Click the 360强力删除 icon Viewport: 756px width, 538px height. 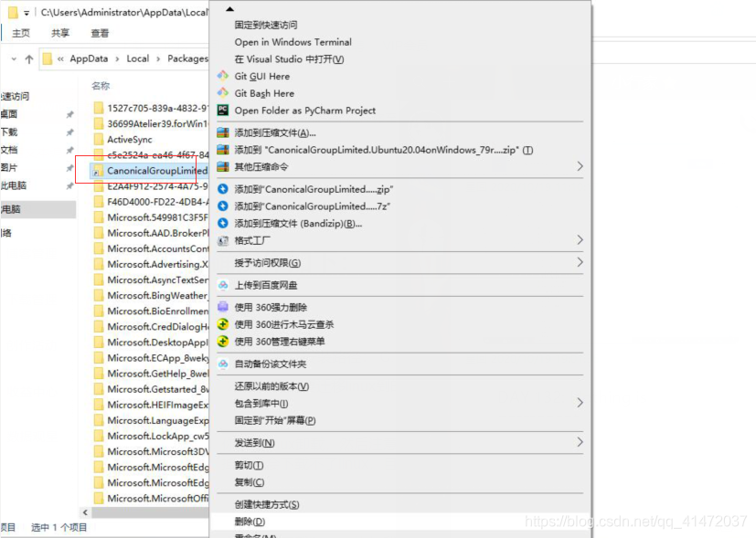click(223, 307)
